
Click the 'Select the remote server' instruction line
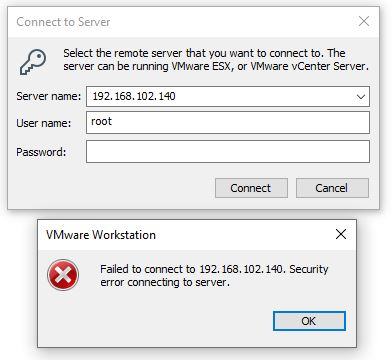click(204, 53)
